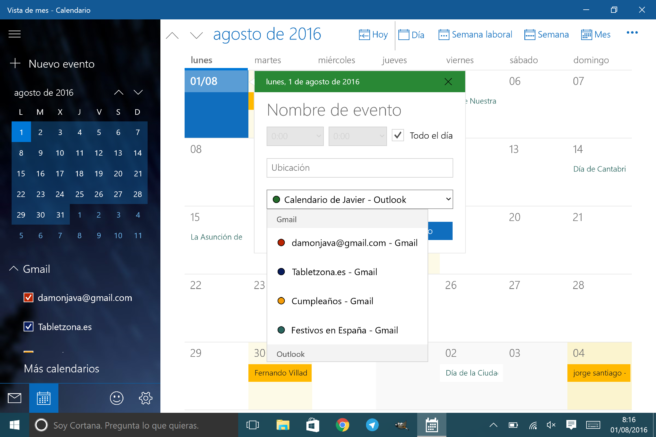Open the more options ellipsis menu
Screen dimensions: 656x437
coord(632,33)
